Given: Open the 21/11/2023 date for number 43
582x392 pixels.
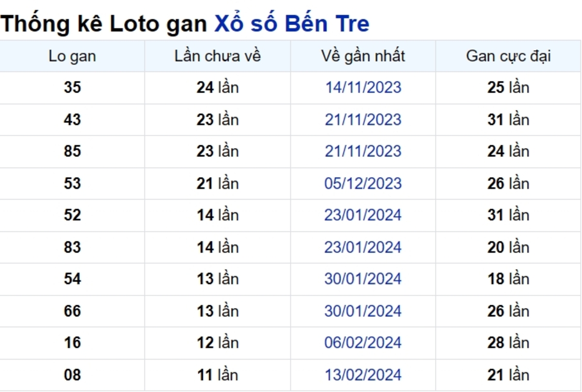Looking at the screenshot, I should [363, 120].
